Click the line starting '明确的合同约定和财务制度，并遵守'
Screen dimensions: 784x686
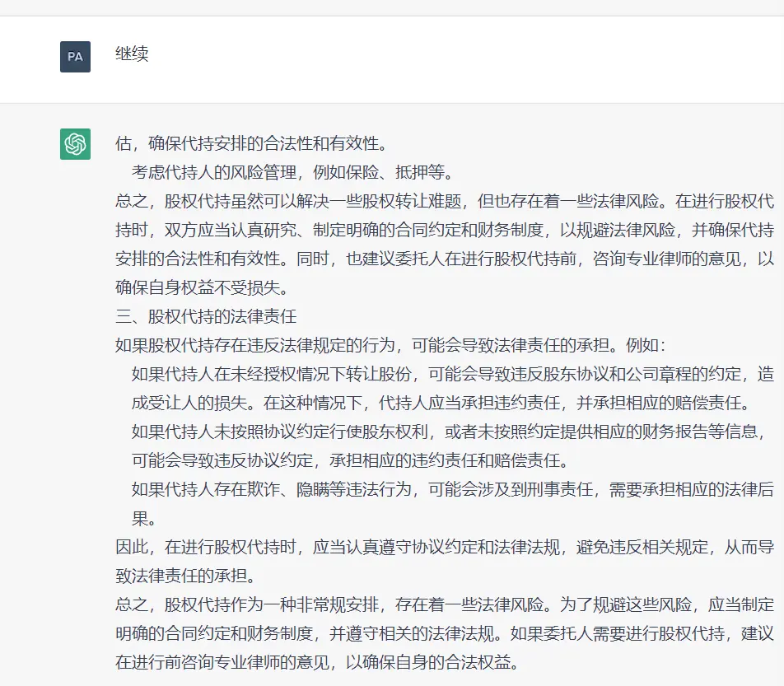coord(445,633)
